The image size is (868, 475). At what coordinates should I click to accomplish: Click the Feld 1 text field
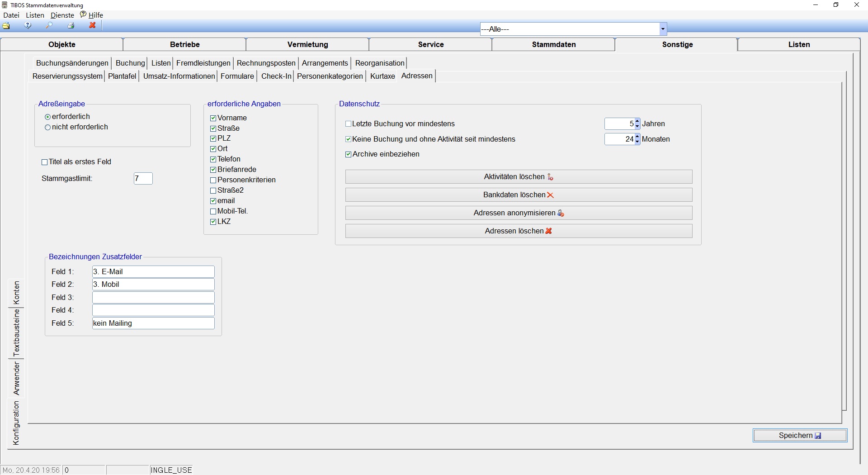[x=153, y=271]
